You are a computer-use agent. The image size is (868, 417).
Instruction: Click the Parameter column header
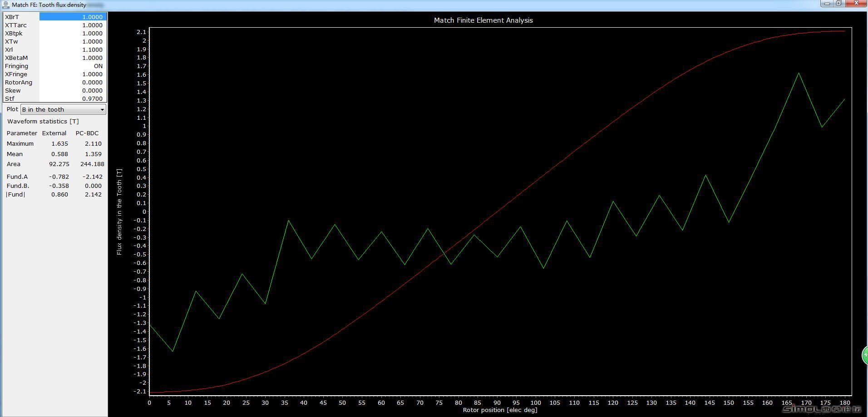tap(22, 133)
